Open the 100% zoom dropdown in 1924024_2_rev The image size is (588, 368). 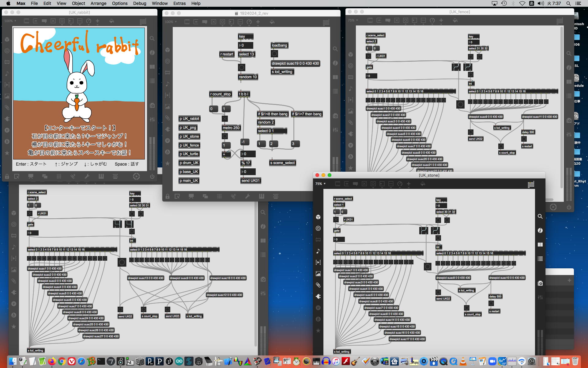tap(171, 22)
